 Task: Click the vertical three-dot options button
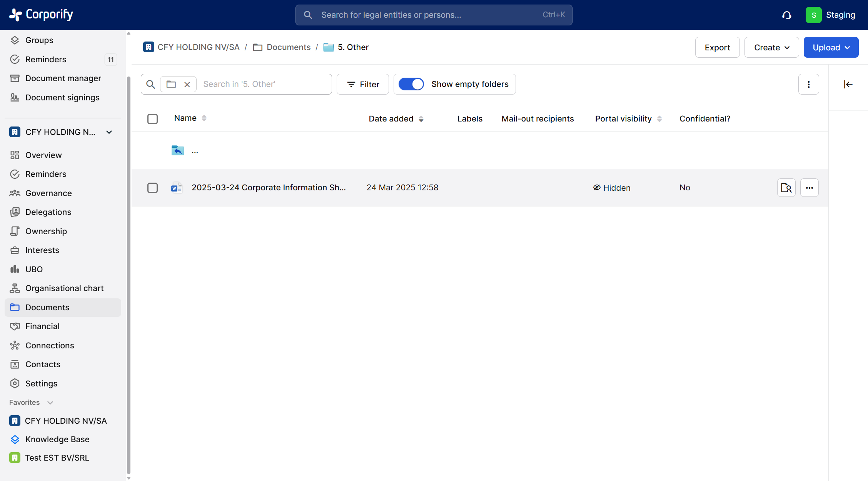click(x=808, y=84)
